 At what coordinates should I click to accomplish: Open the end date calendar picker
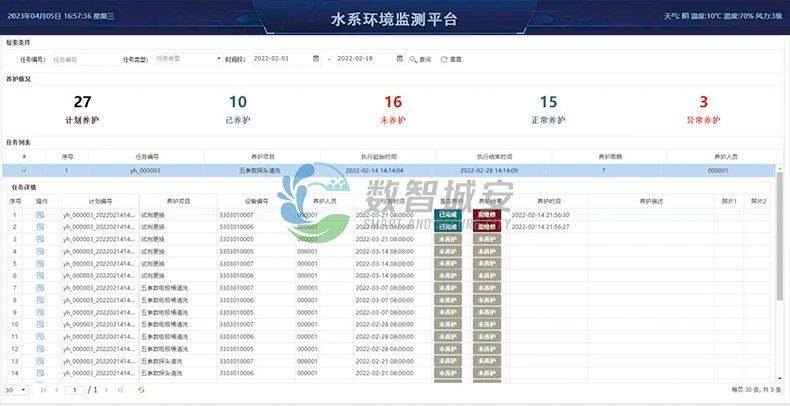(398, 59)
